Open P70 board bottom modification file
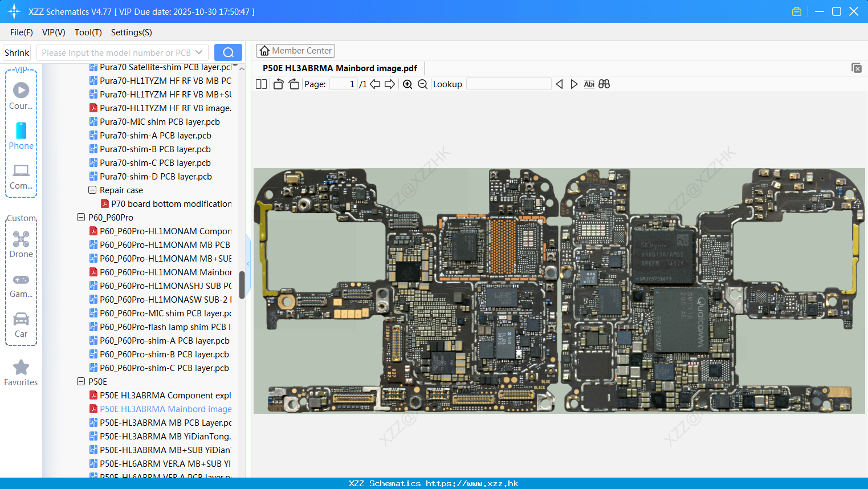The width and height of the screenshot is (868, 489). click(x=166, y=204)
